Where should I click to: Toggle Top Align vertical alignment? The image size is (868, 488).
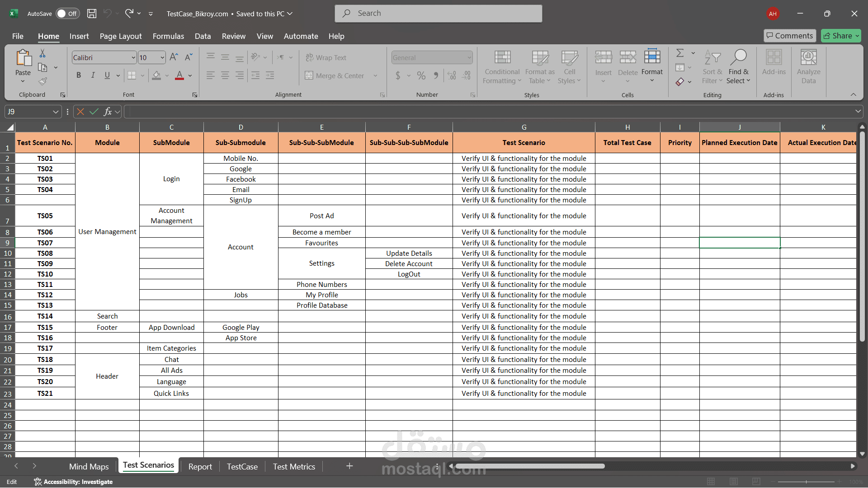coord(211,57)
